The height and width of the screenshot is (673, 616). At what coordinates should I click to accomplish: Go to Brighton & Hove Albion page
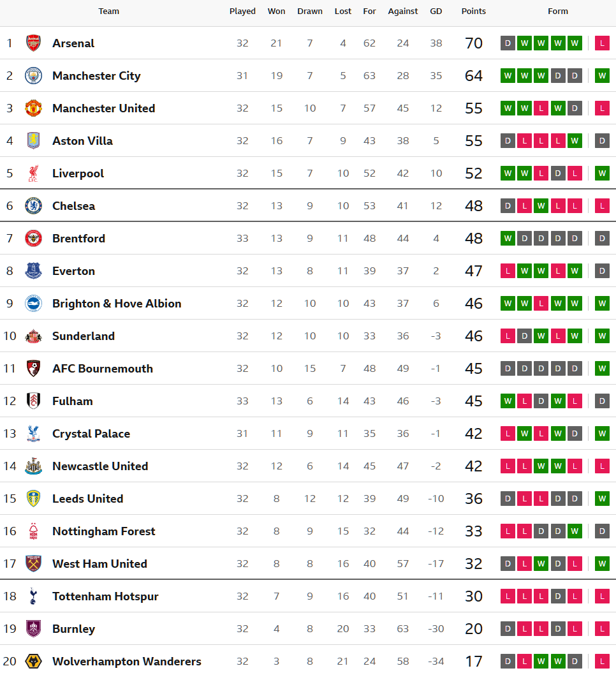coord(117,304)
